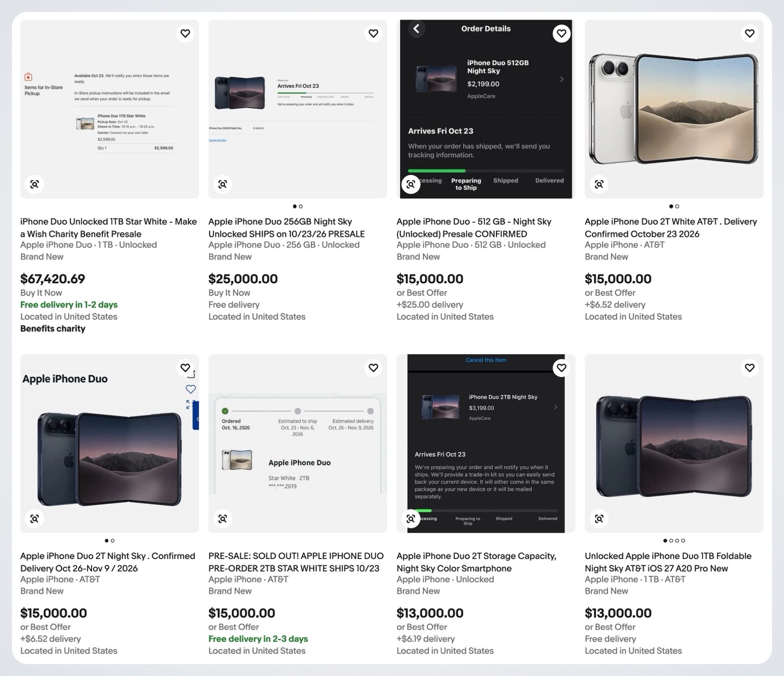
Task: Open the Unlocked 1TB Foldable Night Sky title
Action: coord(668,562)
